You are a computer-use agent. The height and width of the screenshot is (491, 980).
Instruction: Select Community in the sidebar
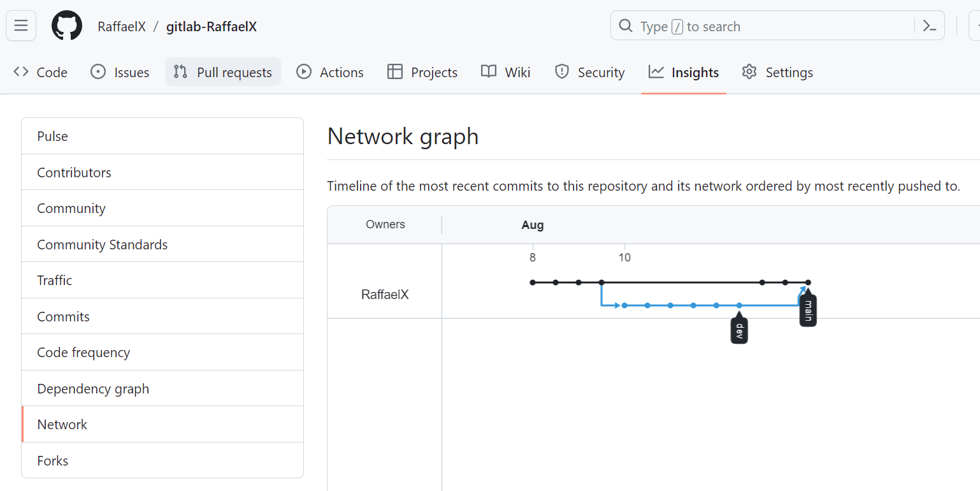click(x=162, y=208)
